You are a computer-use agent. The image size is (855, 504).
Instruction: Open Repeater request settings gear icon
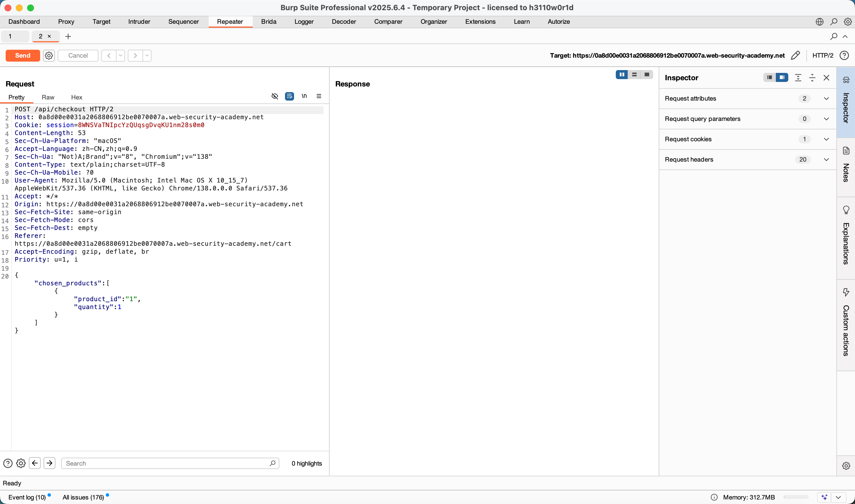pos(49,55)
